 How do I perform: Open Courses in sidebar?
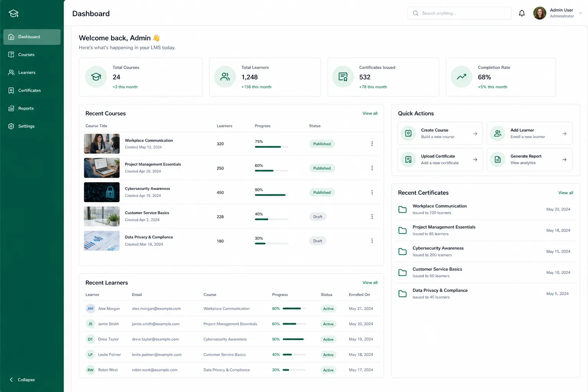coord(32,55)
